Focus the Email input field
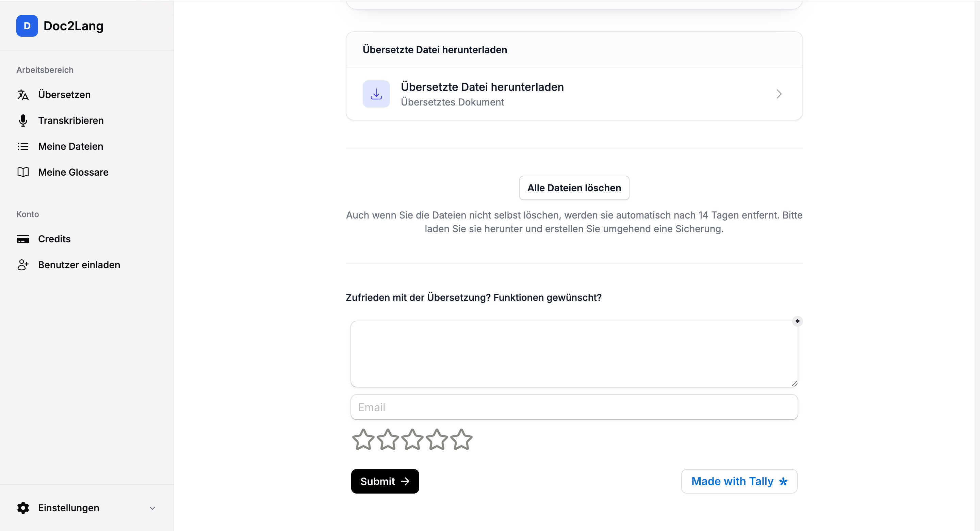Viewport: 980px width, 531px height. pyautogui.click(x=574, y=407)
